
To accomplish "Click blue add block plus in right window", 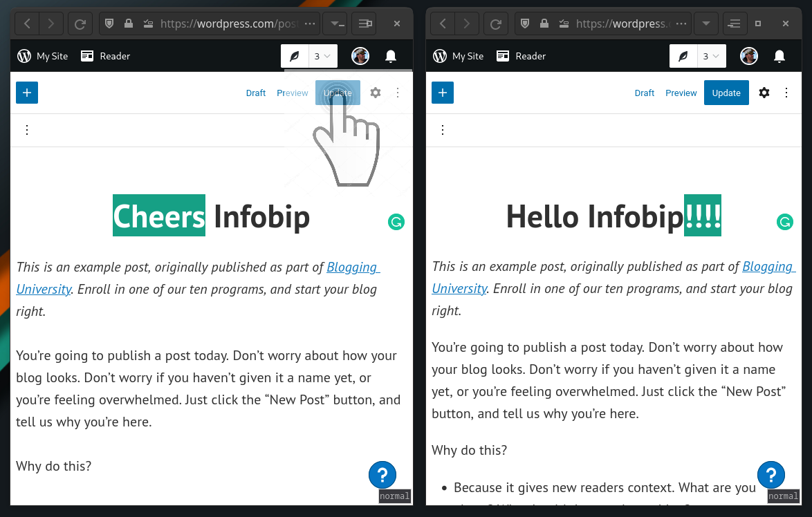I will [443, 93].
